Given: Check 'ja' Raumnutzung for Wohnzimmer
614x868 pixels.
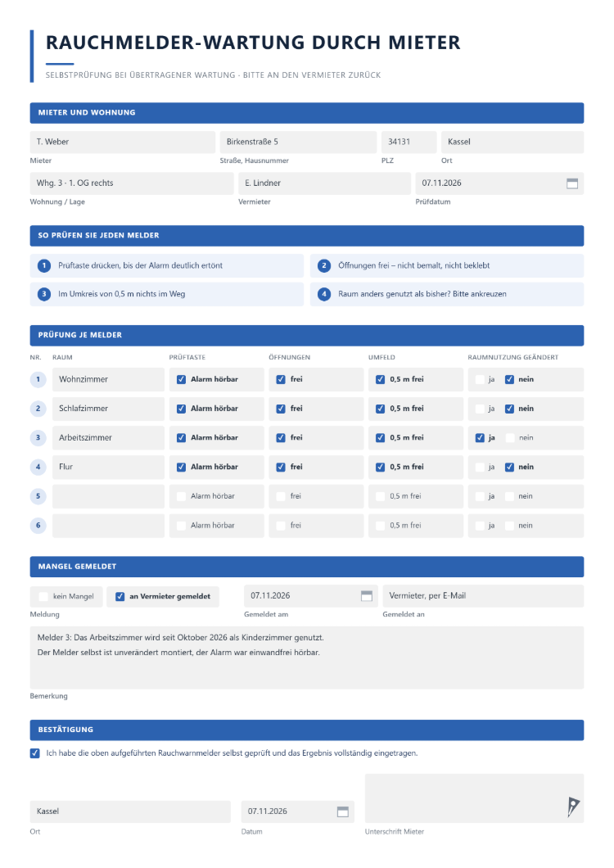Looking at the screenshot, I should coord(480,380).
